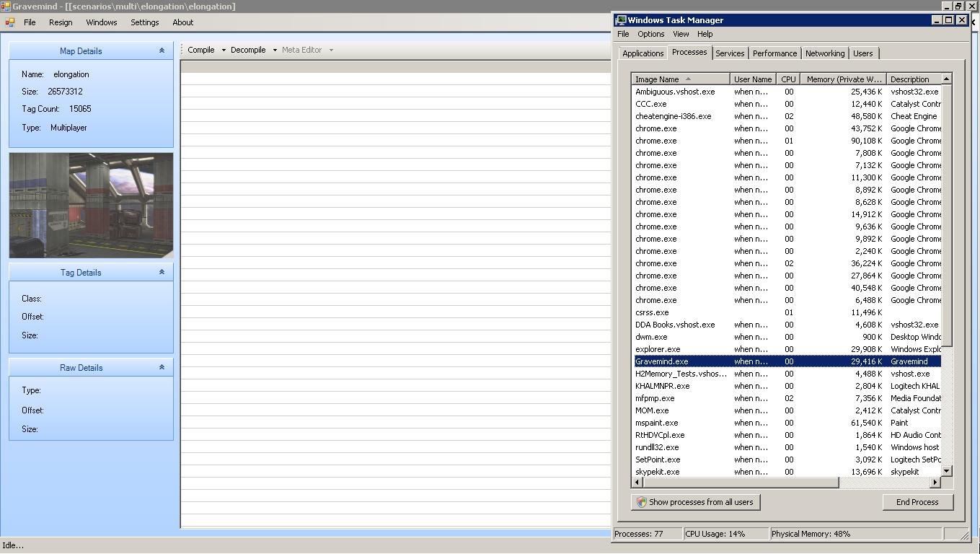Click the End Process button

pyautogui.click(x=917, y=502)
